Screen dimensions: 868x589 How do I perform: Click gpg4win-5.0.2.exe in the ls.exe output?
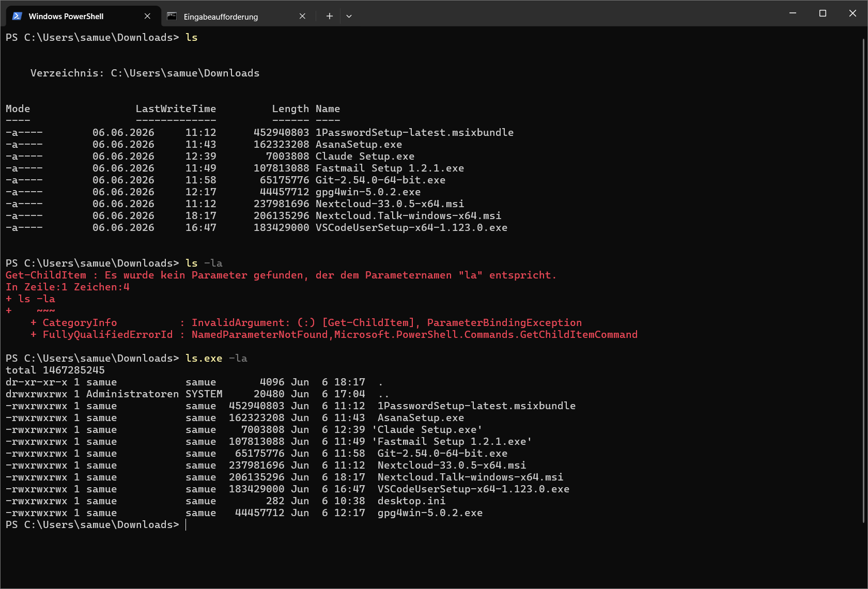(x=430, y=513)
